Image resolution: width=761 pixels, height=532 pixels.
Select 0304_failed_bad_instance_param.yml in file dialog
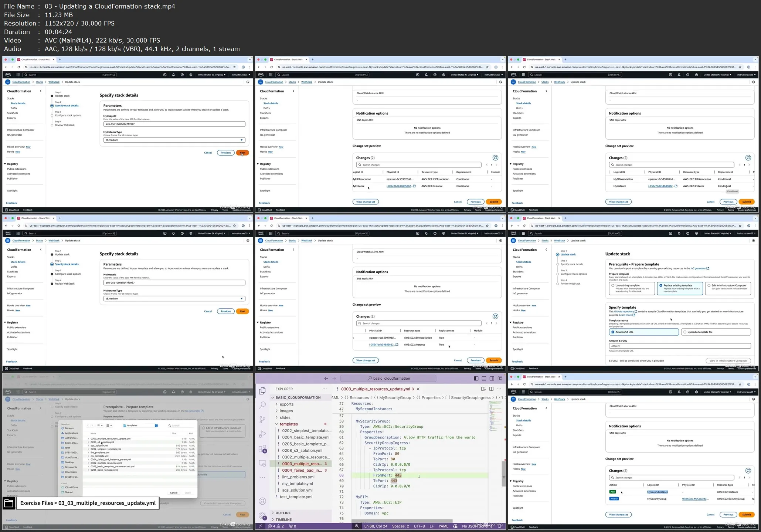coord(111,460)
